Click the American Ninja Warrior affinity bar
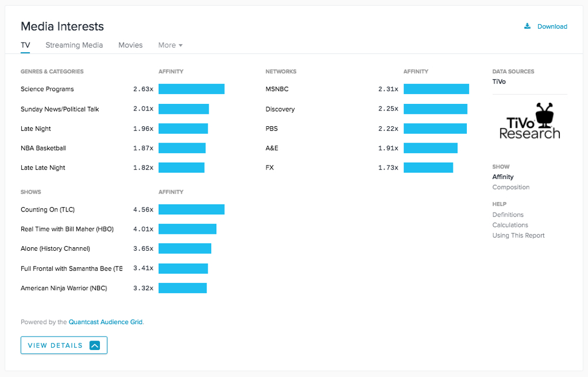 [x=183, y=288]
